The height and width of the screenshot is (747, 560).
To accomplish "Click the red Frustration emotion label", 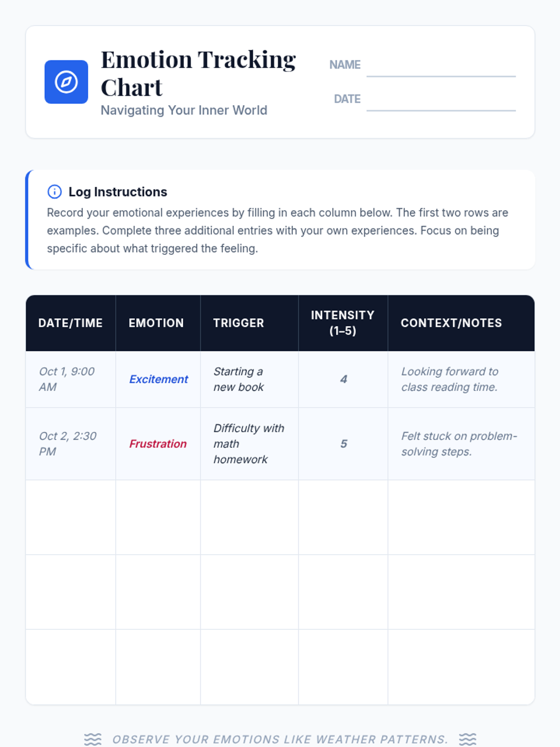I will (158, 444).
